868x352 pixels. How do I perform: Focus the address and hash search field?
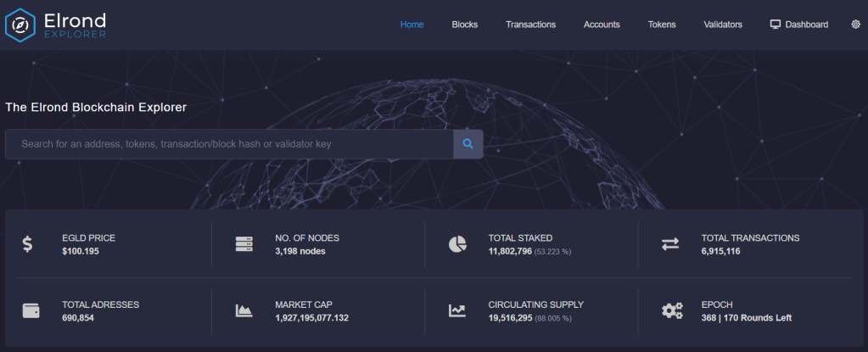pos(229,144)
